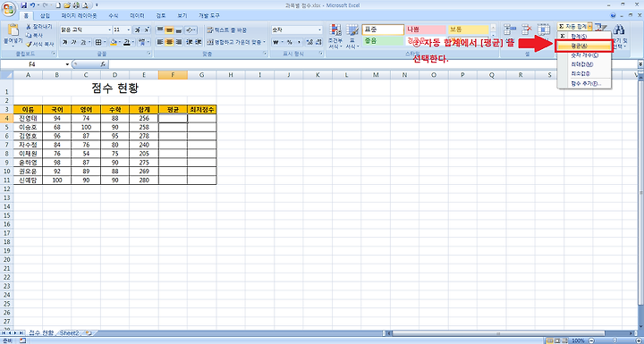Toggle underline formatting
The width and height of the screenshot is (644, 344).
pos(83,42)
